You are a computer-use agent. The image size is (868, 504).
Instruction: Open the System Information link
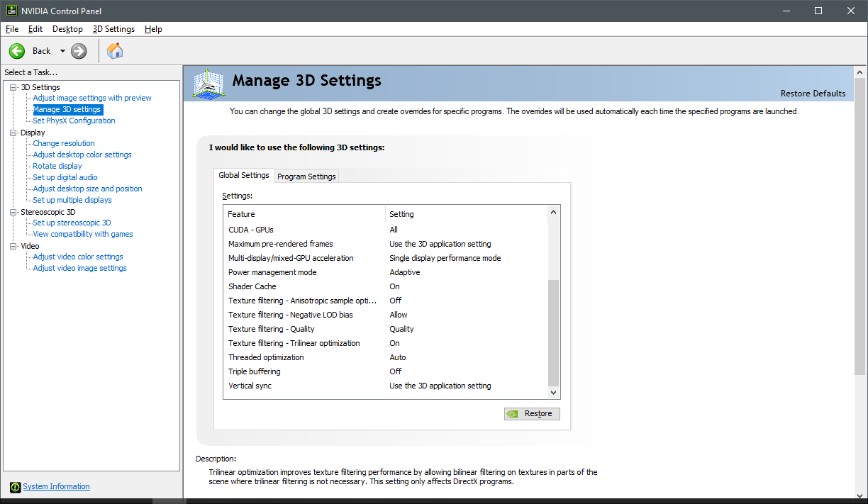(56, 486)
